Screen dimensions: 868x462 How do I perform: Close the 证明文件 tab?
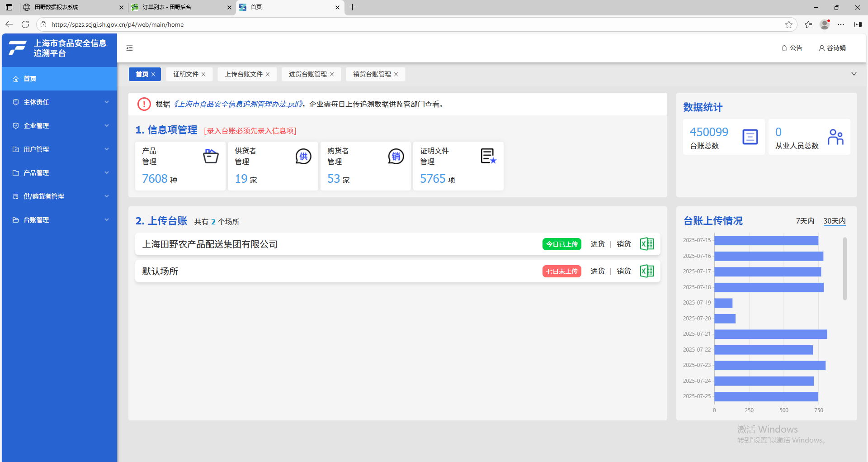click(203, 74)
